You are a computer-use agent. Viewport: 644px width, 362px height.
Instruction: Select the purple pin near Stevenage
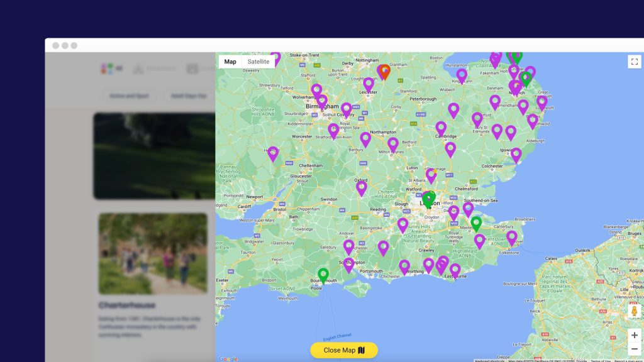pos(431,175)
